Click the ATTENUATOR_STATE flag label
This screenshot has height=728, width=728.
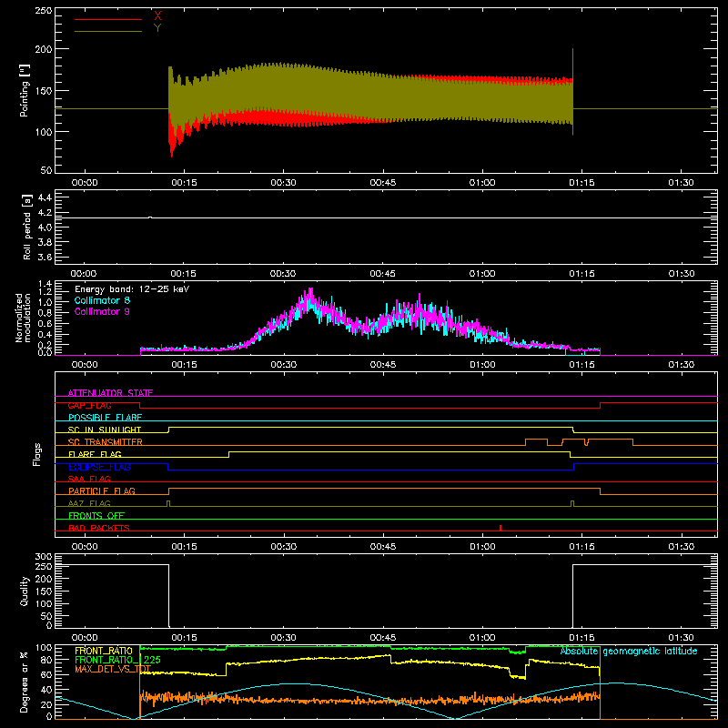(x=110, y=393)
